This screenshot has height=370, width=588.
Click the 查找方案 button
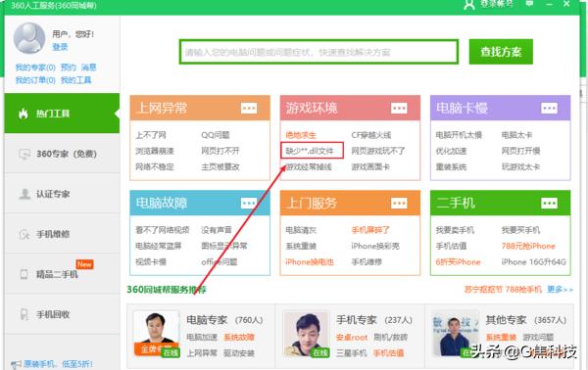[501, 52]
